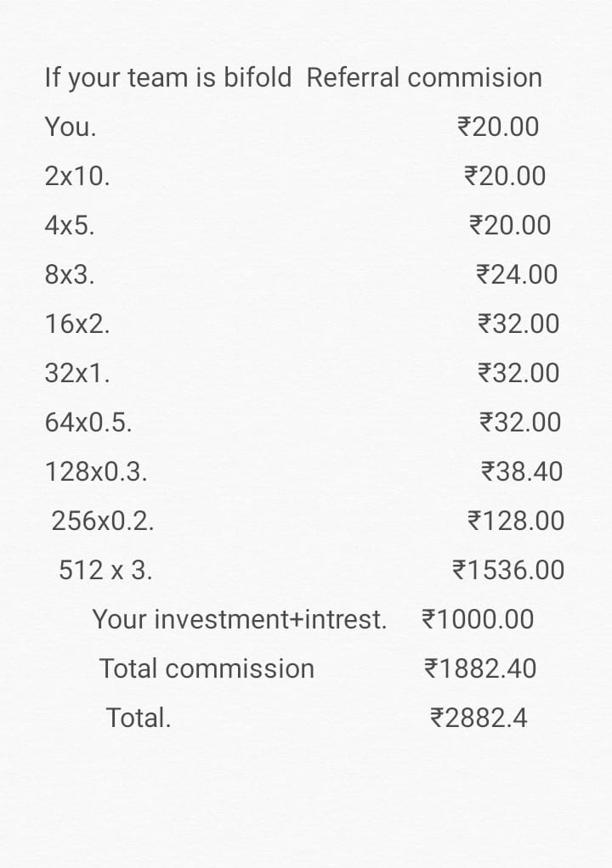Select the ₹1882.40 total commission value
This screenshot has height=868, width=612.
(479, 669)
